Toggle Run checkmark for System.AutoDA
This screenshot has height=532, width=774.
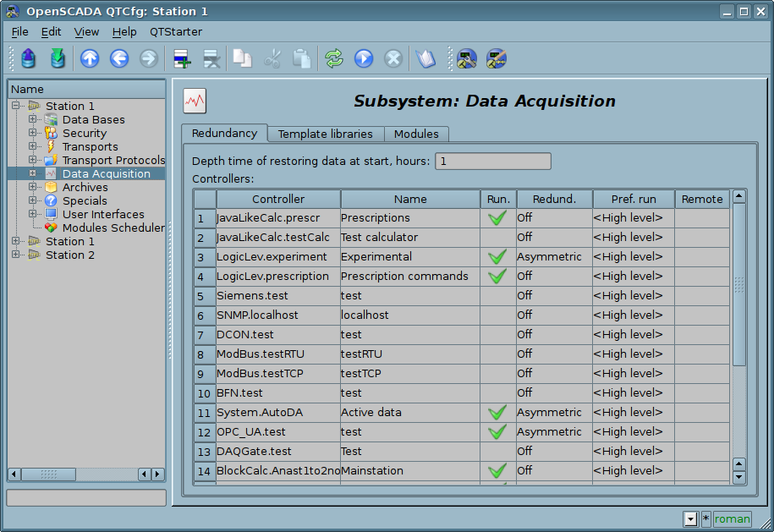[497, 412]
